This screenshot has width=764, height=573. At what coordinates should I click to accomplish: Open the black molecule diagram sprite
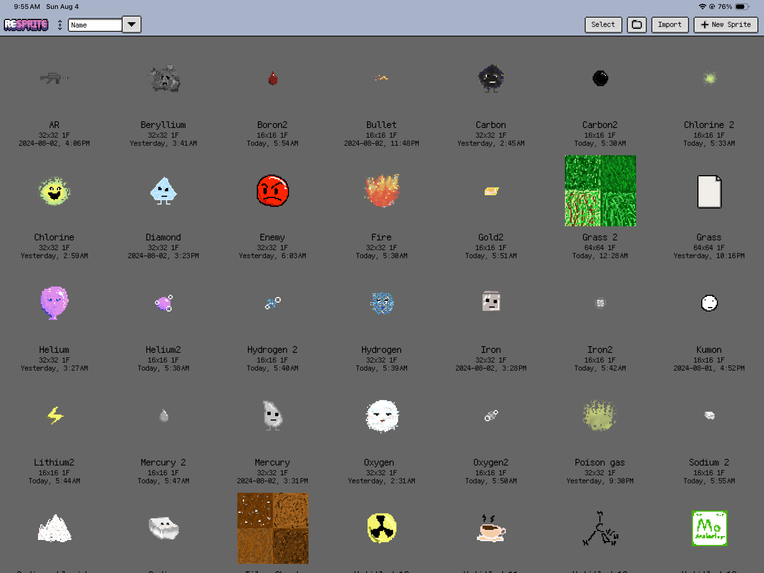[x=600, y=529]
